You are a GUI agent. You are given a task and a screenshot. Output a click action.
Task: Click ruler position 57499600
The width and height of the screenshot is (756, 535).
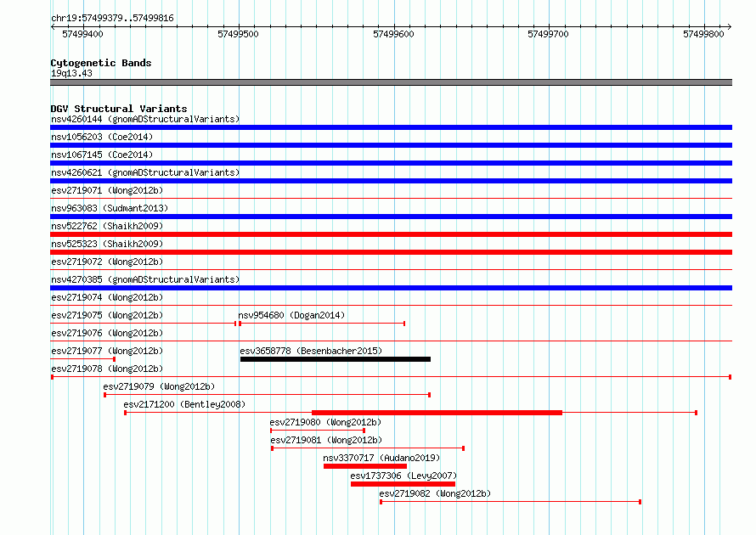pyautogui.click(x=393, y=34)
